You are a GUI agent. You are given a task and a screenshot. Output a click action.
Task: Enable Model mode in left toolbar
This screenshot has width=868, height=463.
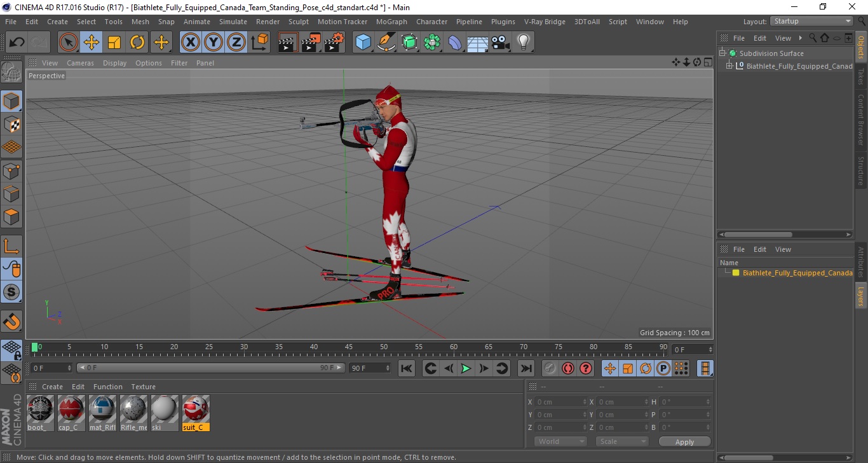tap(11, 101)
